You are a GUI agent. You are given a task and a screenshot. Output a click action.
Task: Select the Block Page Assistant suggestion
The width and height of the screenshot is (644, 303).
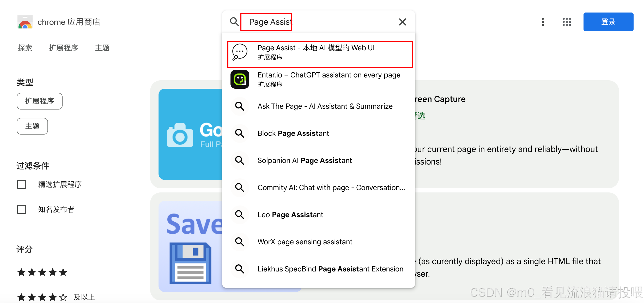293,134
